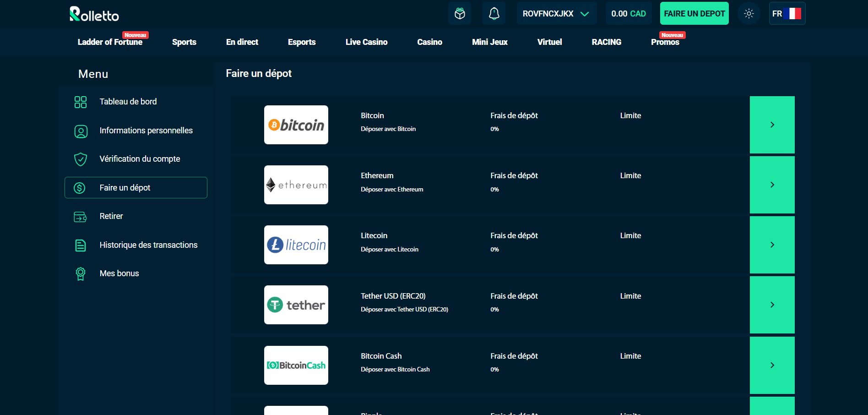
Task: Open the Virtuel section
Action: point(550,42)
